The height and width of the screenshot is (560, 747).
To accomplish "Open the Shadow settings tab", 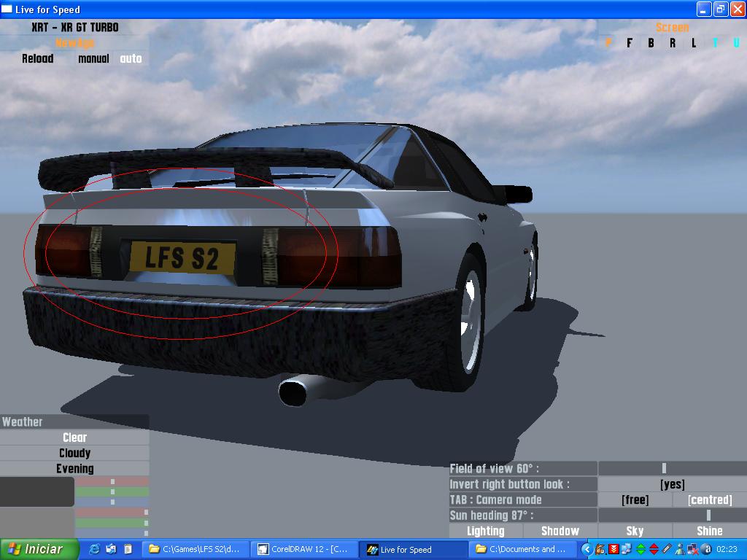I will tap(560, 531).
